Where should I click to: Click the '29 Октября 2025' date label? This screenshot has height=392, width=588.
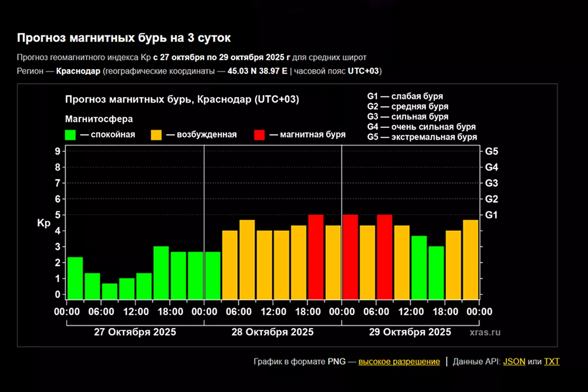tap(410, 332)
